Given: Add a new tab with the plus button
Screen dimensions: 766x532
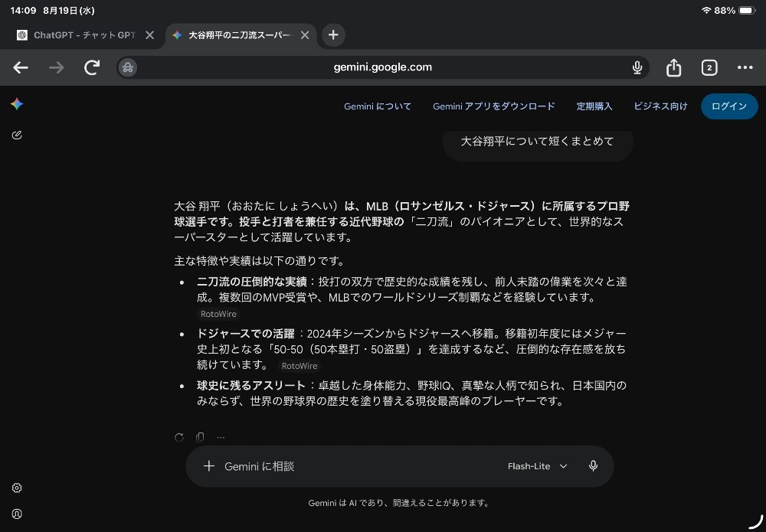Looking at the screenshot, I should pos(333,35).
